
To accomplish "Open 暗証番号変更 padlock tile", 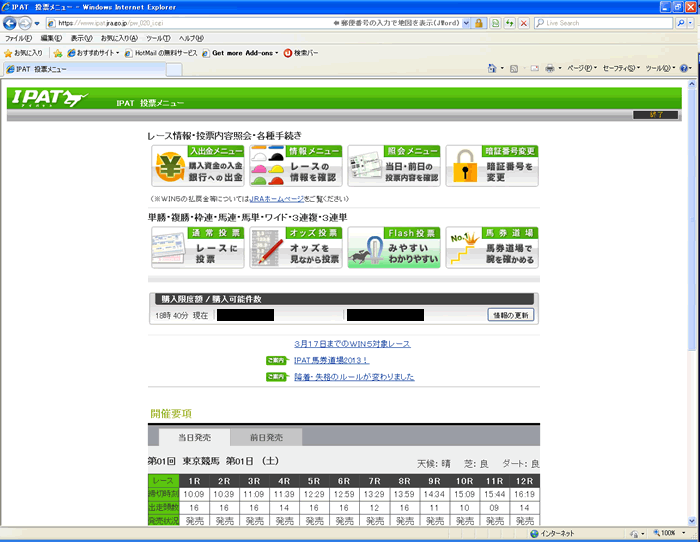I will pos(492,166).
